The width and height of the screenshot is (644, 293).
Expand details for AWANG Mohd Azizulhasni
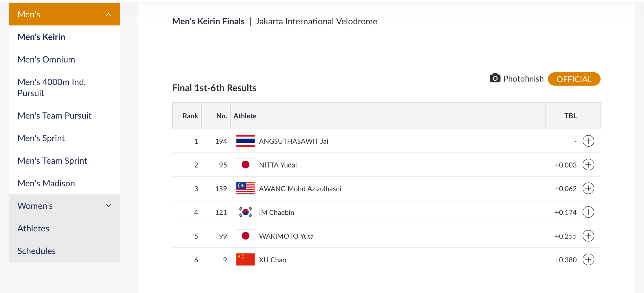588,188
